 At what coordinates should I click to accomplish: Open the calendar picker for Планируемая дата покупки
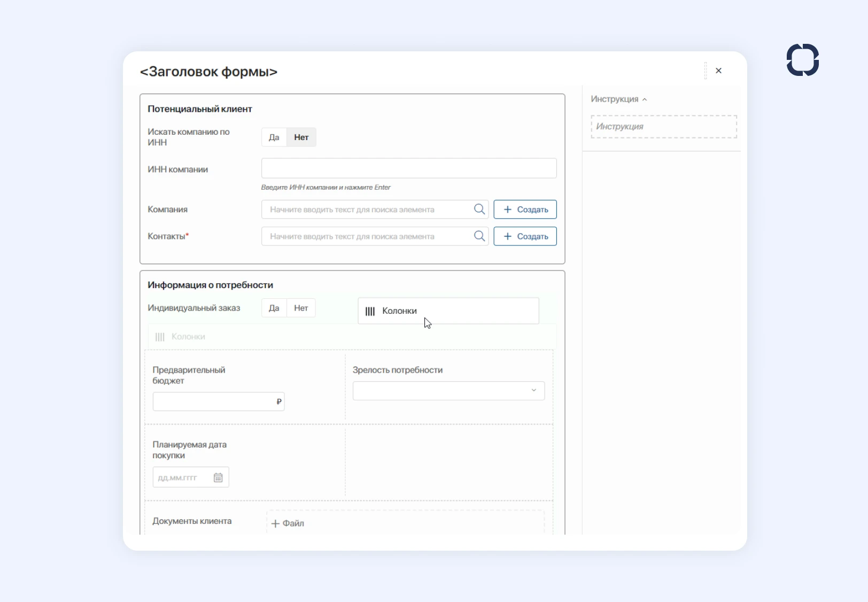(x=218, y=477)
